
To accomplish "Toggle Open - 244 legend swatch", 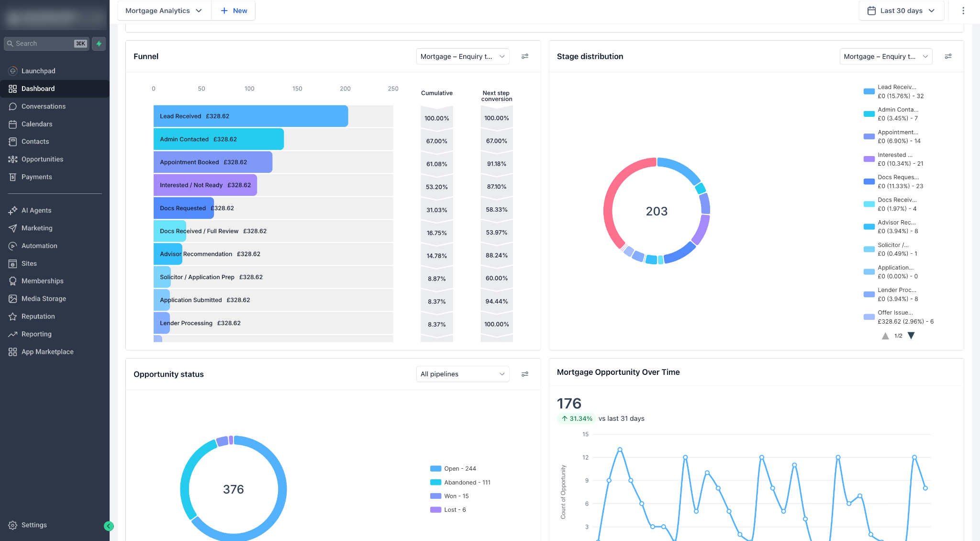I will point(435,469).
